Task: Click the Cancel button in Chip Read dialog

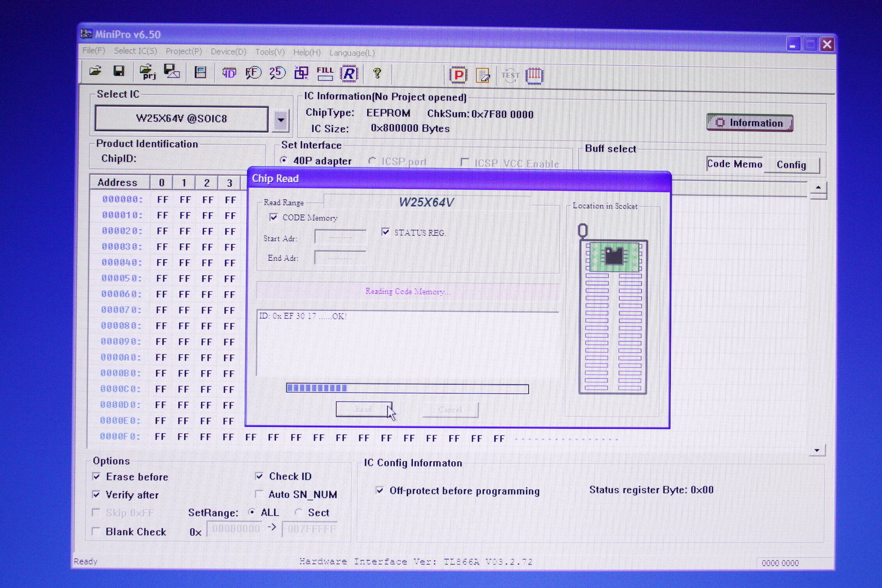Action: coord(450,409)
